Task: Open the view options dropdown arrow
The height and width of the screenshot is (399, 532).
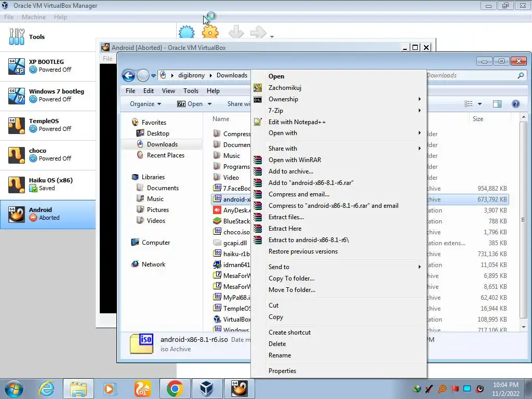Action: pos(480,104)
